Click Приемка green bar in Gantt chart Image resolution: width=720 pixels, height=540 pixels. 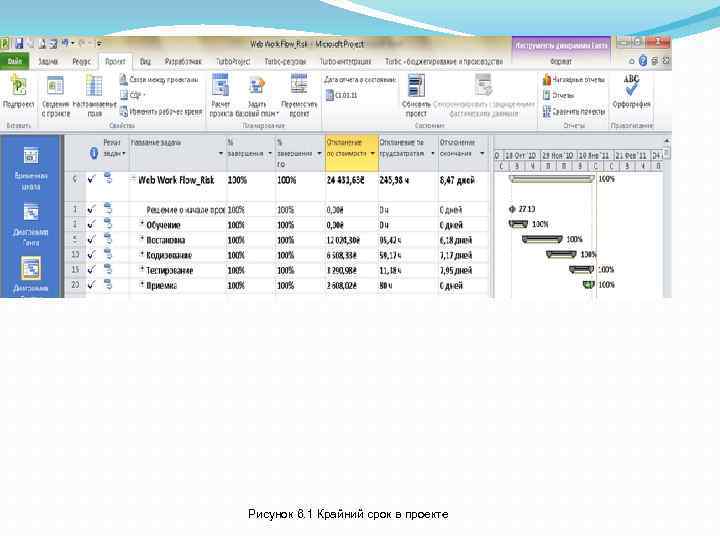[589, 285]
